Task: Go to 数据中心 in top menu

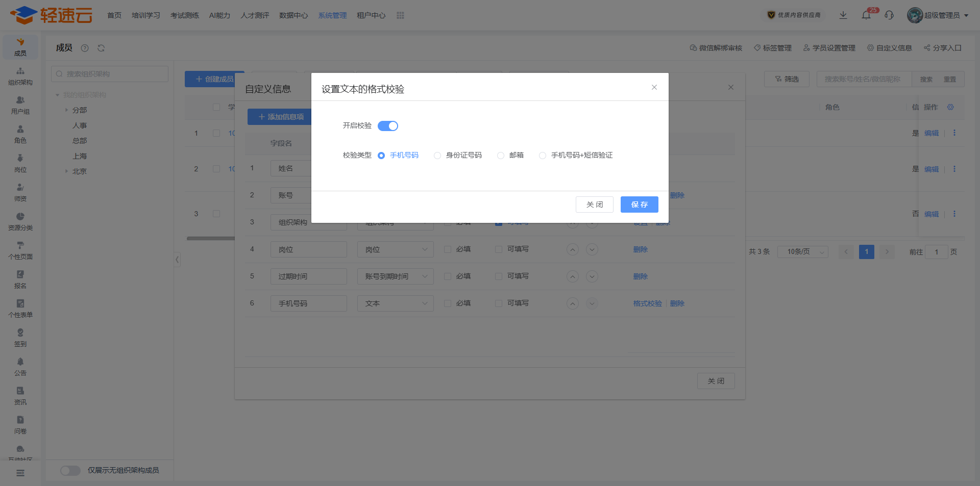Action: (x=293, y=15)
